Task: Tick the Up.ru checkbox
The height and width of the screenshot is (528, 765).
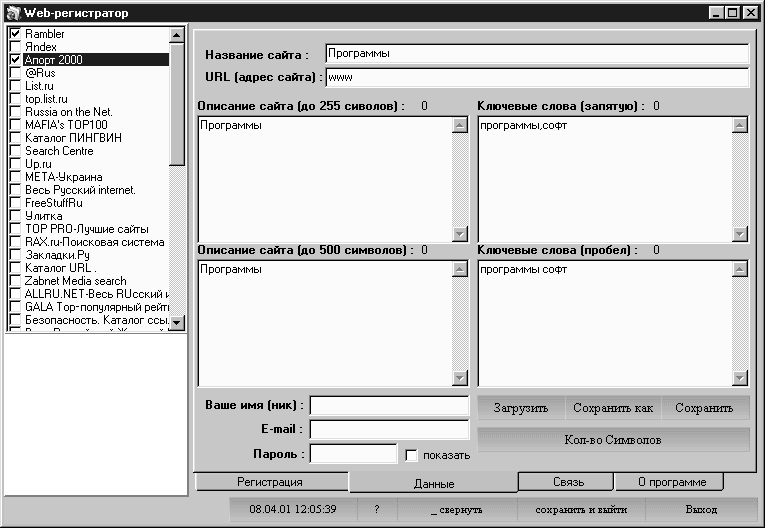Action: click(x=15, y=164)
